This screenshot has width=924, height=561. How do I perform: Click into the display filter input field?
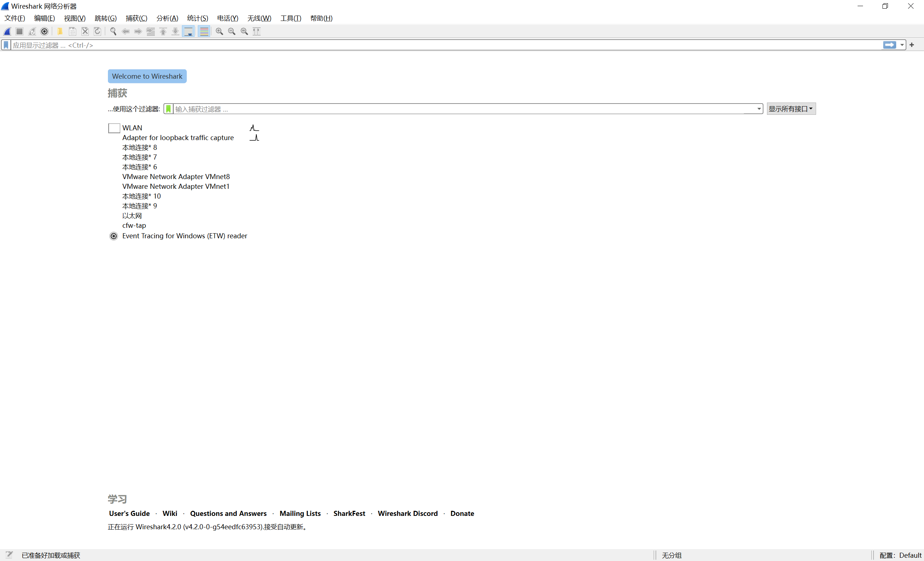click(446, 45)
